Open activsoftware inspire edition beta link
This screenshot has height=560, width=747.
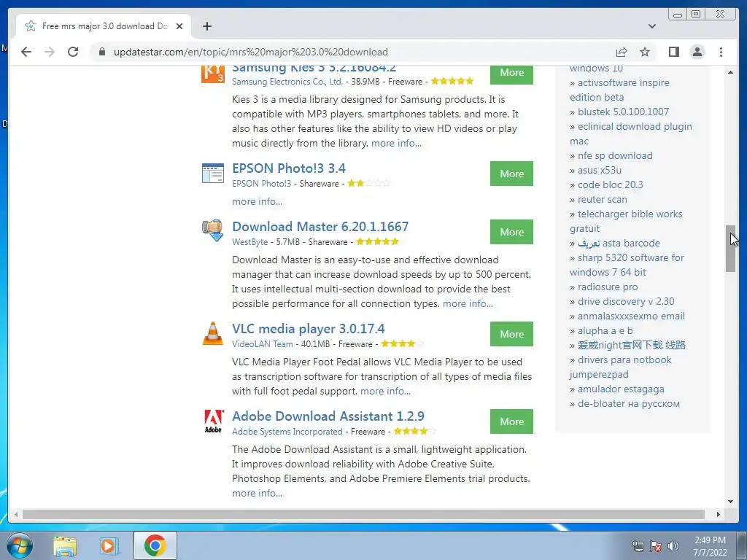pyautogui.click(x=619, y=90)
